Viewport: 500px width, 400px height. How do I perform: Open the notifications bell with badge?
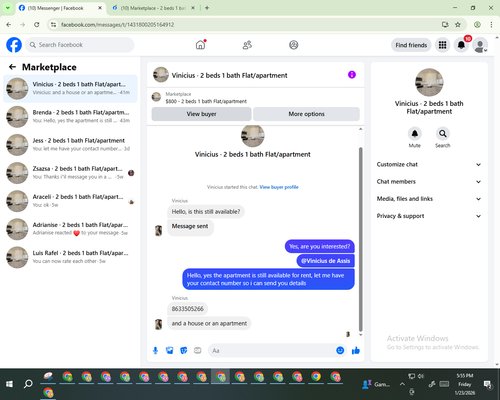click(x=461, y=45)
